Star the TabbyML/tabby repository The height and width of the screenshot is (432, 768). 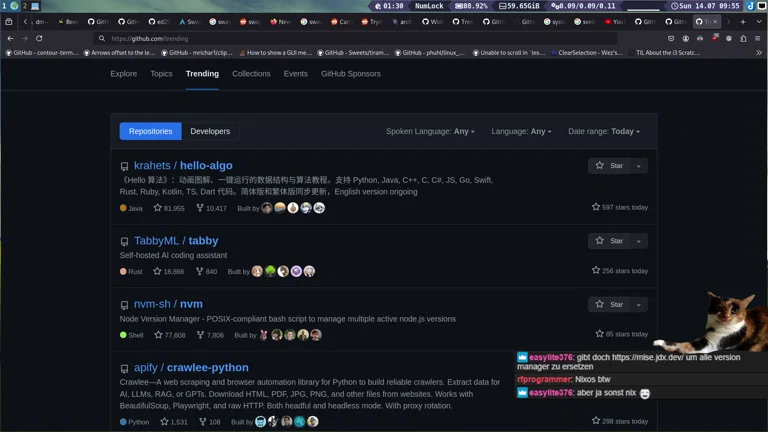pos(610,241)
